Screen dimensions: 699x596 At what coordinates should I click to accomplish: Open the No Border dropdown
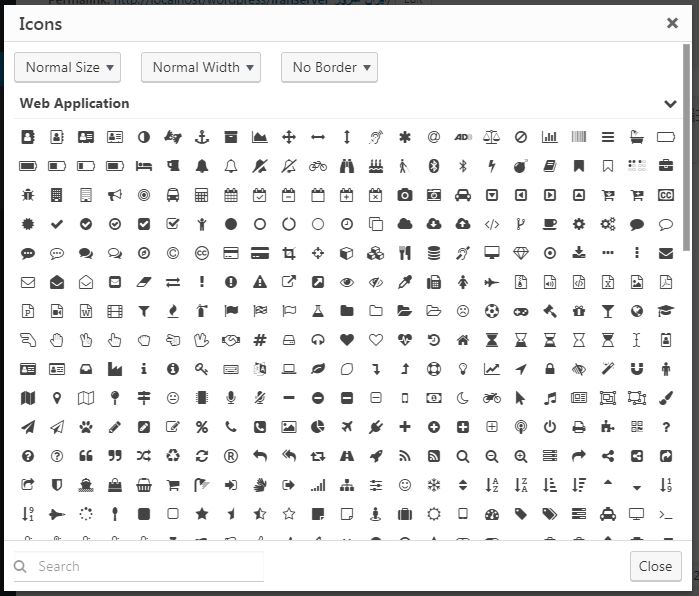[329, 67]
